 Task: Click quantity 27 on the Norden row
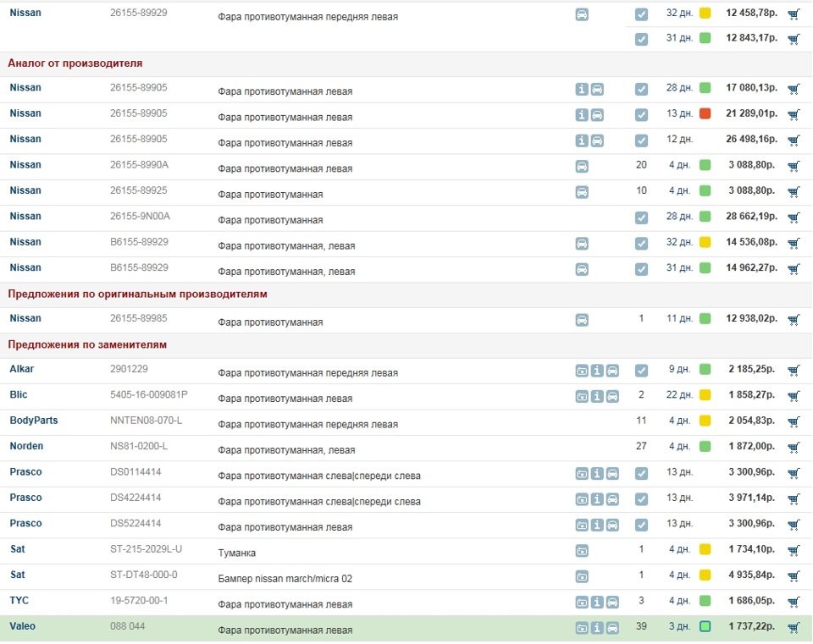click(x=641, y=446)
